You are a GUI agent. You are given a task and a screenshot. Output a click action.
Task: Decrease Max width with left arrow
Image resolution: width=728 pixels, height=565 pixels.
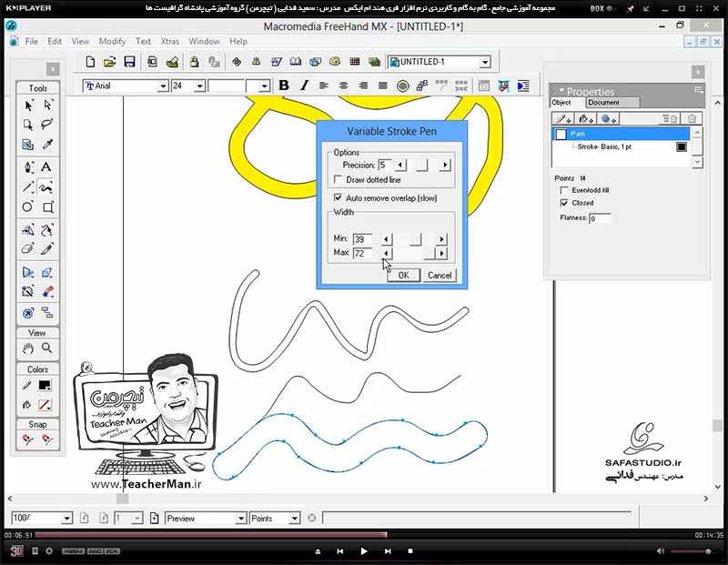point(386,253)
